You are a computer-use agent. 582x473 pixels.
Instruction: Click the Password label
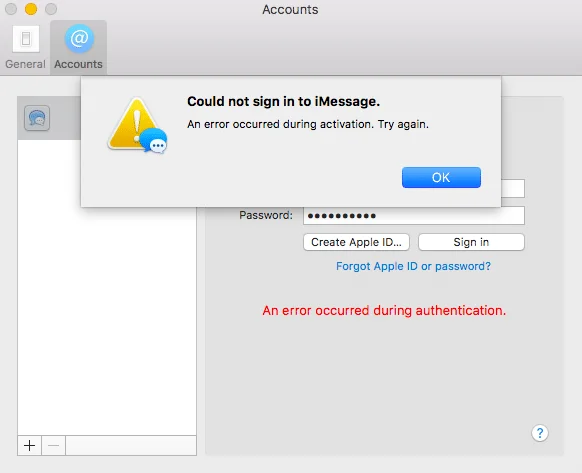[266, 215]
